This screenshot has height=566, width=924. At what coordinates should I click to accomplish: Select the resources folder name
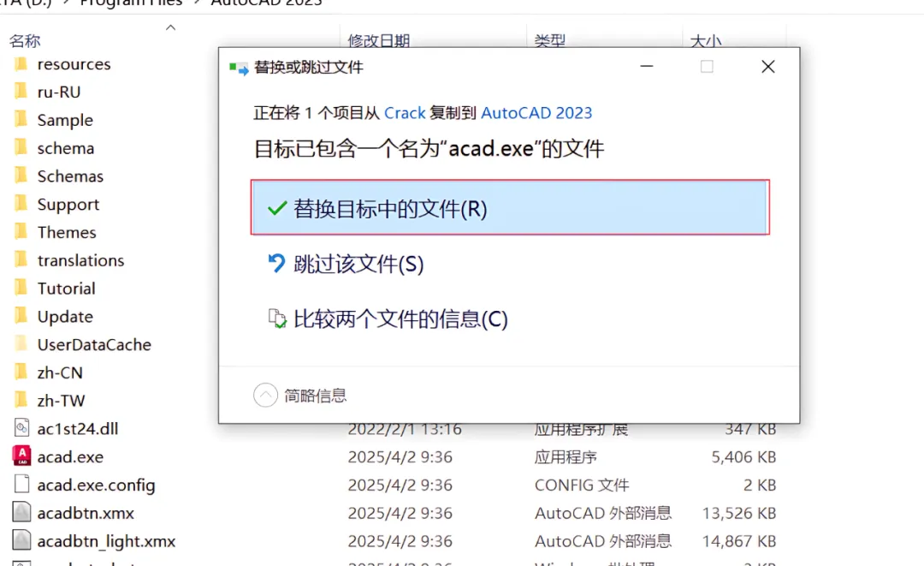click(74, 63)
